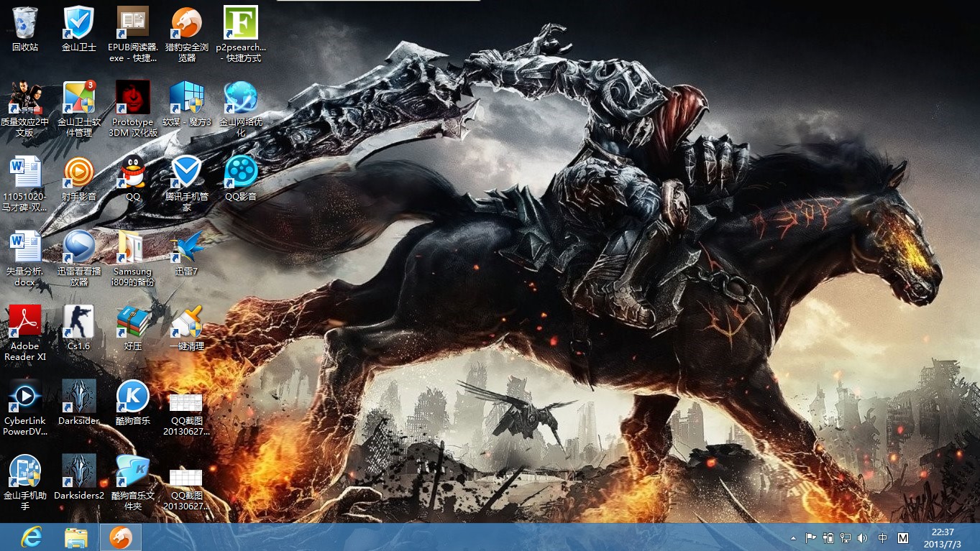The image size is (980, 551).
Task: Switch to 猎豹 browser on the taskbar
Action: tap(120, 537)
